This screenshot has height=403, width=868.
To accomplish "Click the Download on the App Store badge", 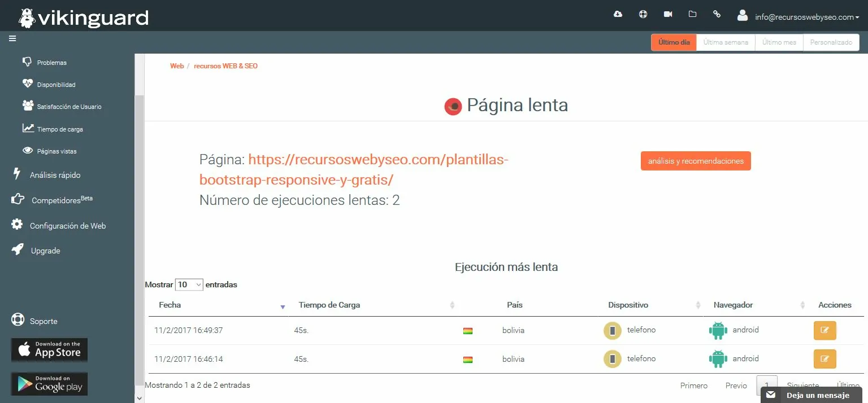I will pyautogui.click(x=50, y=350).
